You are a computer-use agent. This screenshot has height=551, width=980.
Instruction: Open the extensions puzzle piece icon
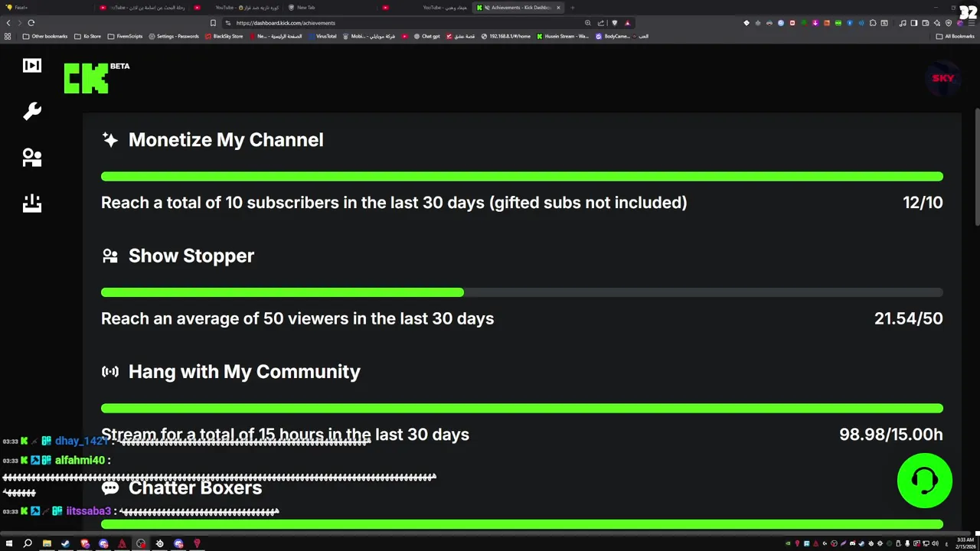tap(873, 23)
